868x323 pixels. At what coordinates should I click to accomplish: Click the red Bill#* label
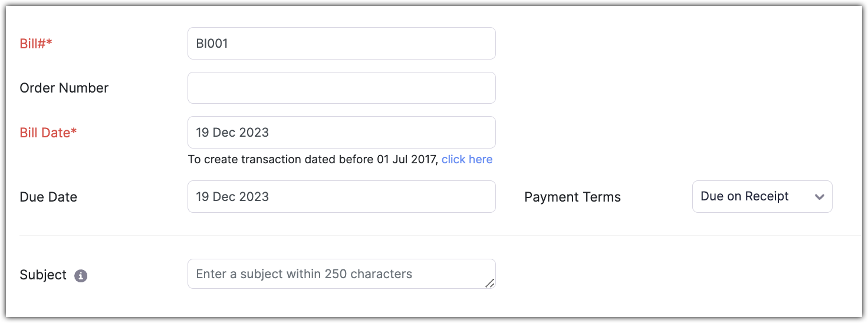pos(36,44)
